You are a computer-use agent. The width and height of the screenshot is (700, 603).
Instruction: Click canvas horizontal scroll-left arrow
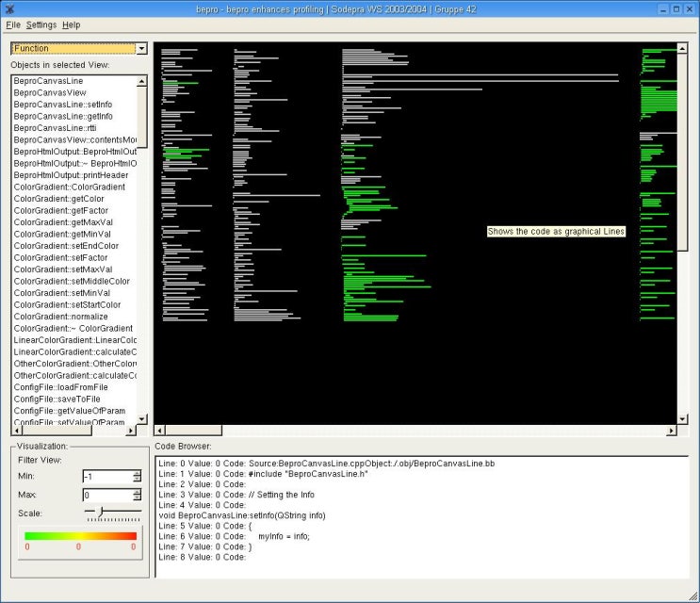pyautogui.click(x=160, y=431)
